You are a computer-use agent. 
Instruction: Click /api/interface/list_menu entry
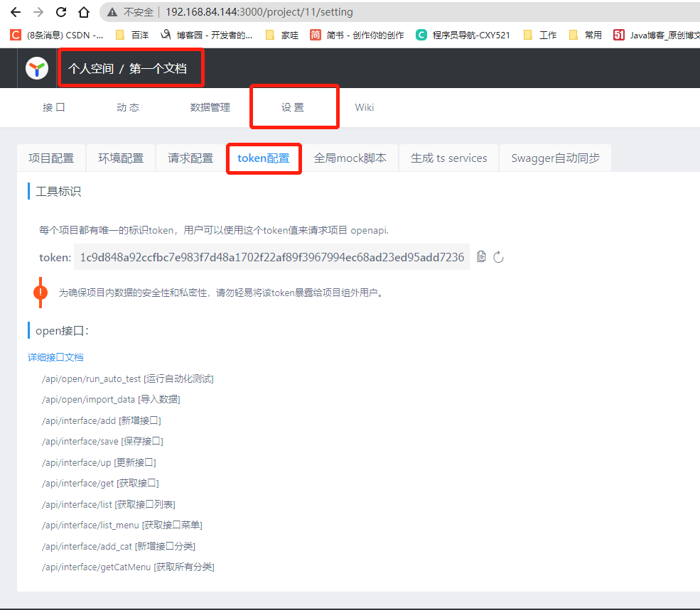[122, 525]
